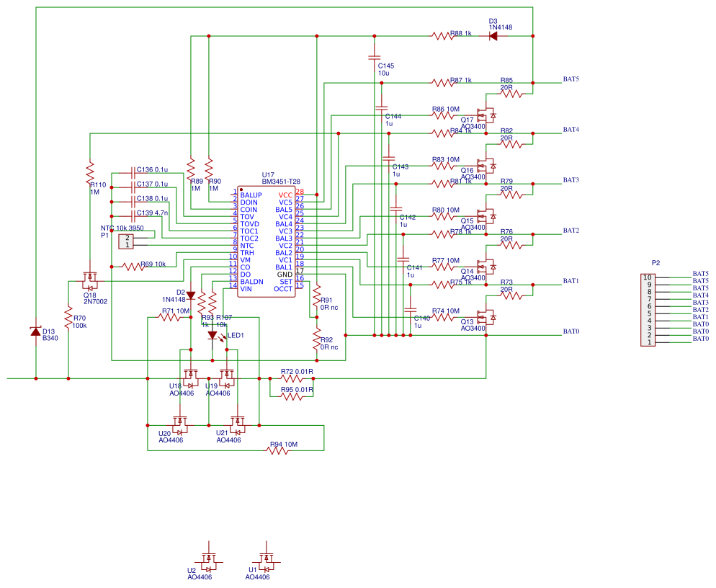The image size is (716, 588).
Task: Click the BM3451-T28 chip label
Action: pyautogui.click(x=281, y=182)
